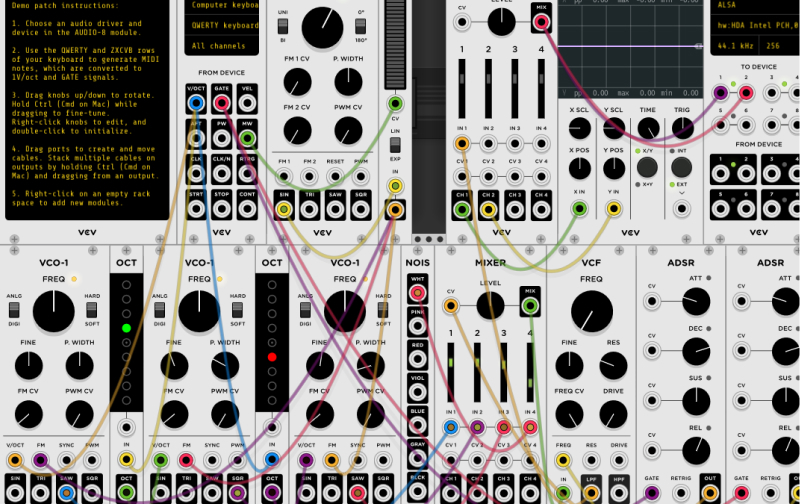
Task: Click the FM 1 CV knob on the top oscillator
Action: (x=297, y=82)
